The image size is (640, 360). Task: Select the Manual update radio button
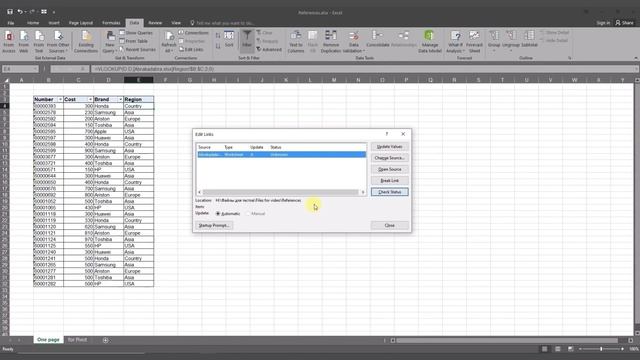click(x=248, y=213)
